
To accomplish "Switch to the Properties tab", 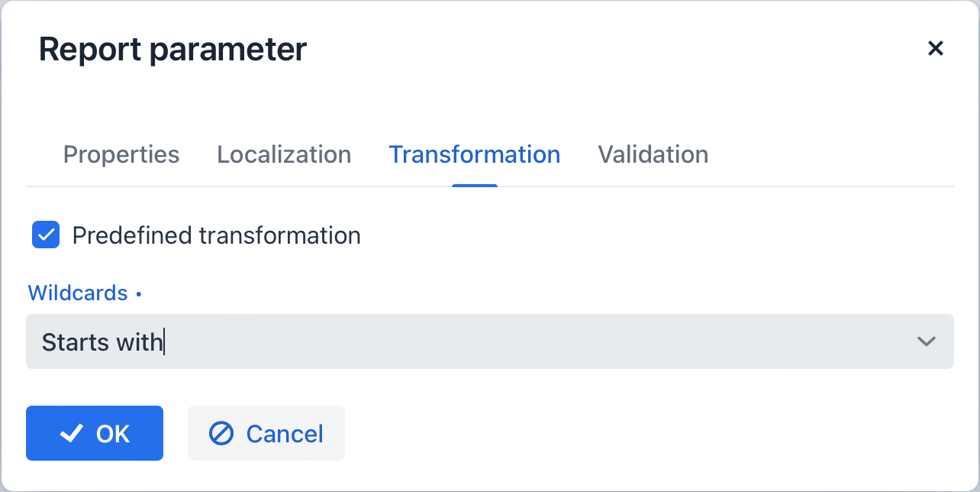I will point(121,154).
